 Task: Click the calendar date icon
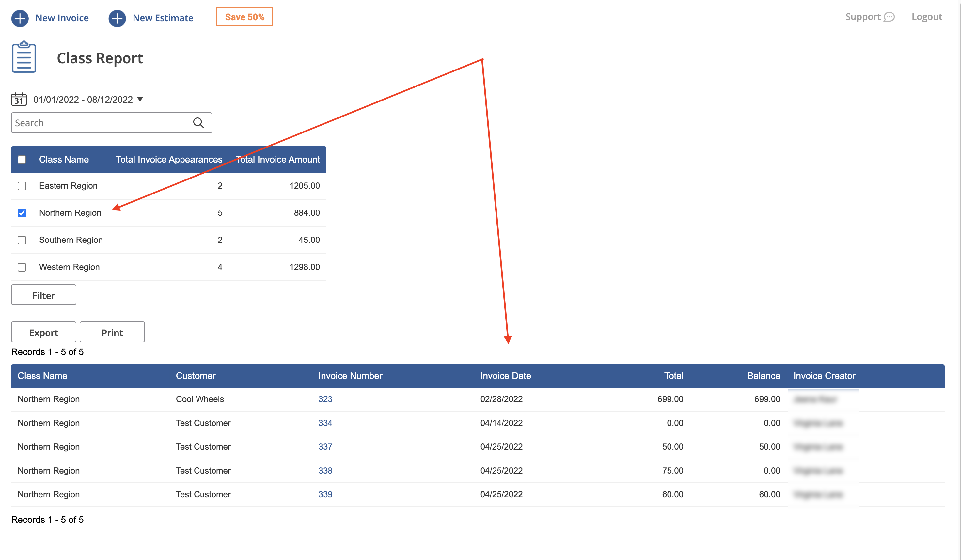(19, 99)
